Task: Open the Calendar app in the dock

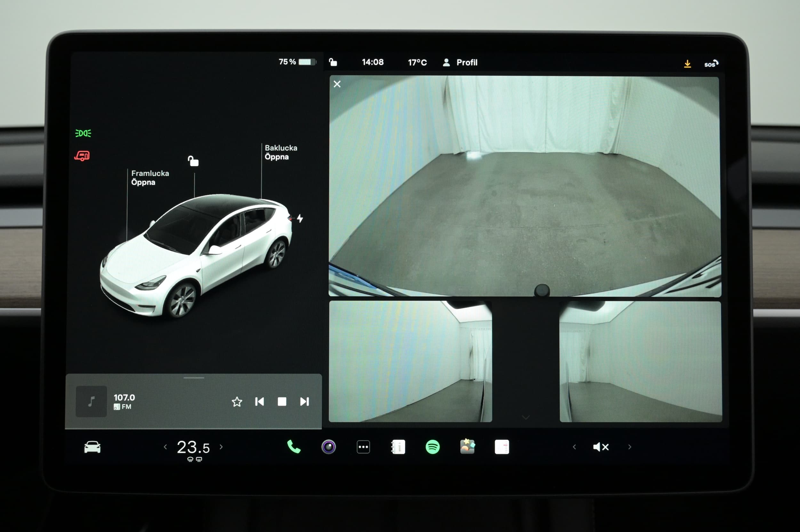Action: pyautogui.click(x=502, y=447)
